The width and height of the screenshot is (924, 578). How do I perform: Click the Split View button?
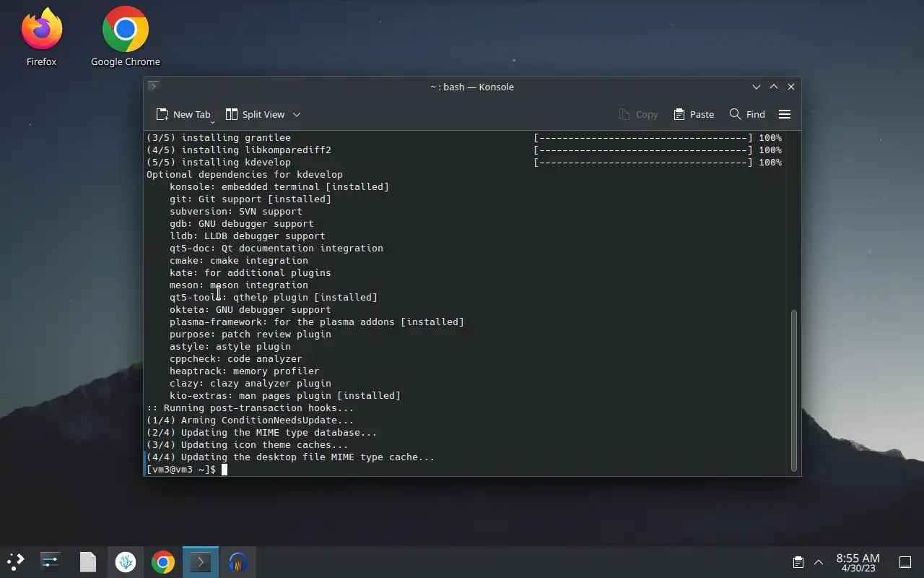pos(255,114)
